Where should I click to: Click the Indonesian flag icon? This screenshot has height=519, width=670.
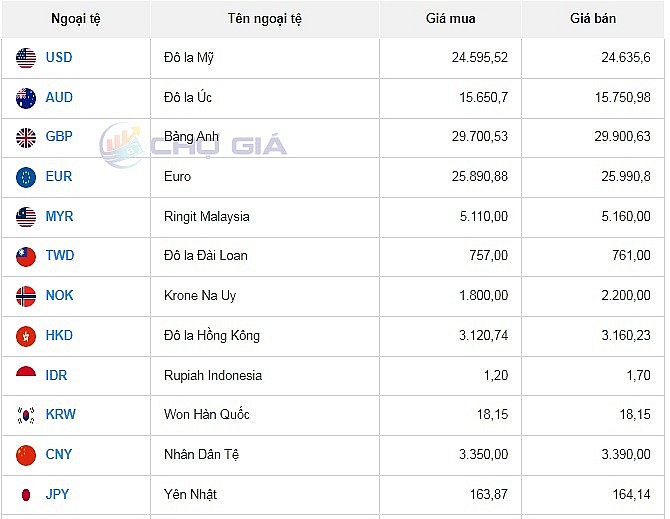[x=26, y=375]
